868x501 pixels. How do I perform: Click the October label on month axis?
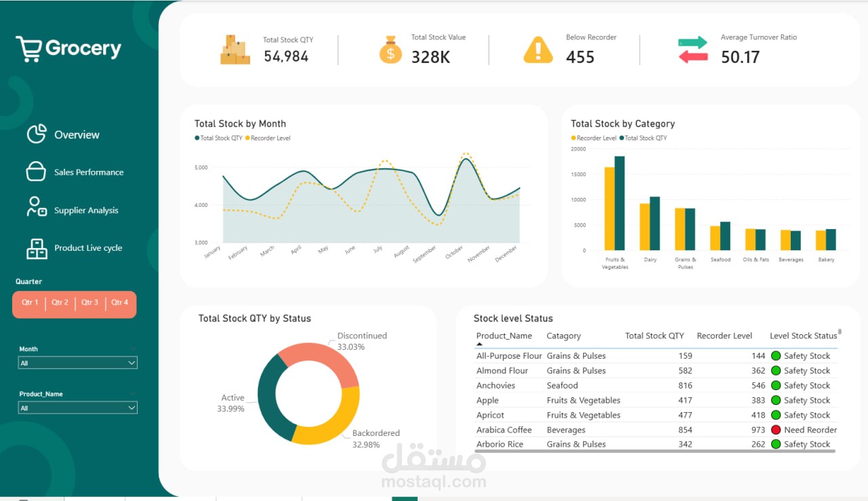pyautogui.click(x=455, y=252)
